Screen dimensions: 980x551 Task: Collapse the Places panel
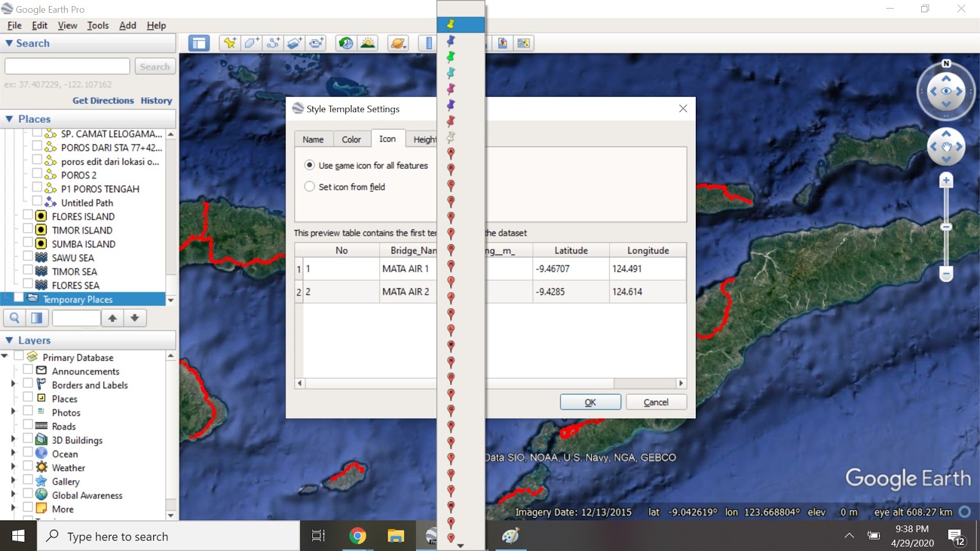pyautogui.click(x=9, y=119)
